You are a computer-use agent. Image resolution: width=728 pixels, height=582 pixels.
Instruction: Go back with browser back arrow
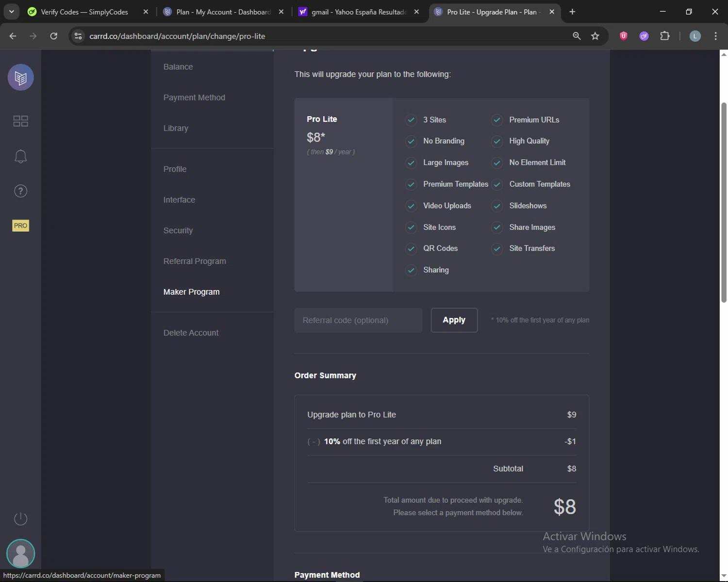(x=13, y=36)
